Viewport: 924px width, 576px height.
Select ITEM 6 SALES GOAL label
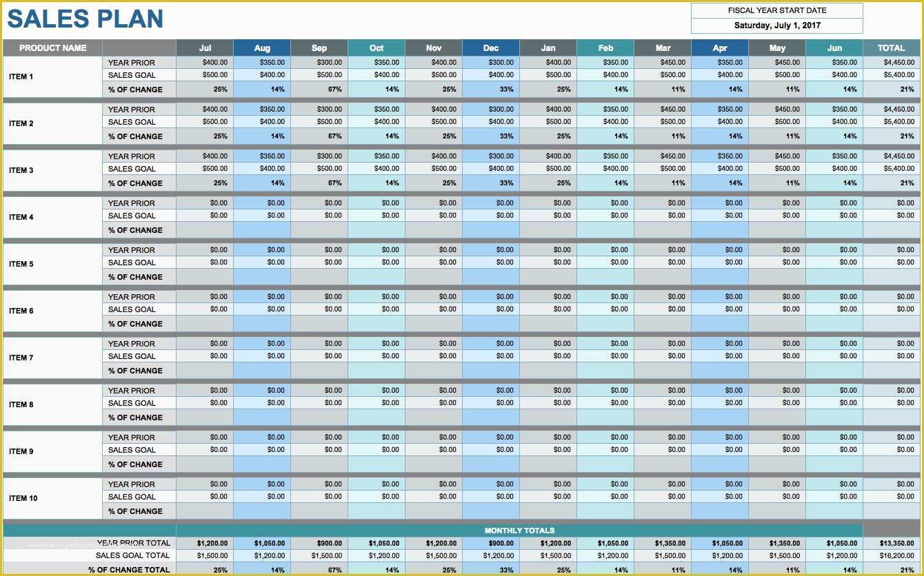(x=139, y=309)
